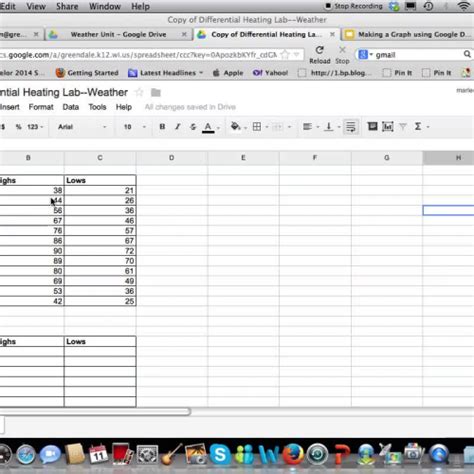Open the Data menu in Sheets
Image resolution: width=474 pixels, height=474 pixels.
click(x=71, y=107)
